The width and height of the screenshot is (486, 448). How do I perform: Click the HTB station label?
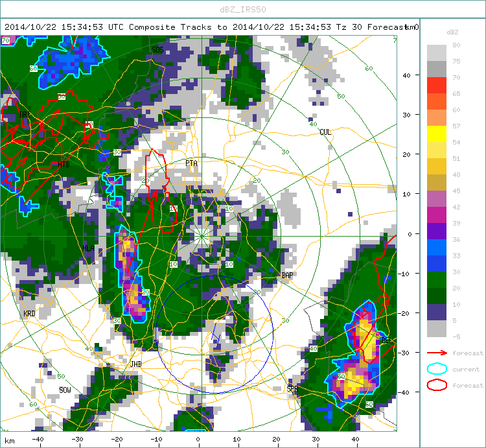tap(64, 164)
